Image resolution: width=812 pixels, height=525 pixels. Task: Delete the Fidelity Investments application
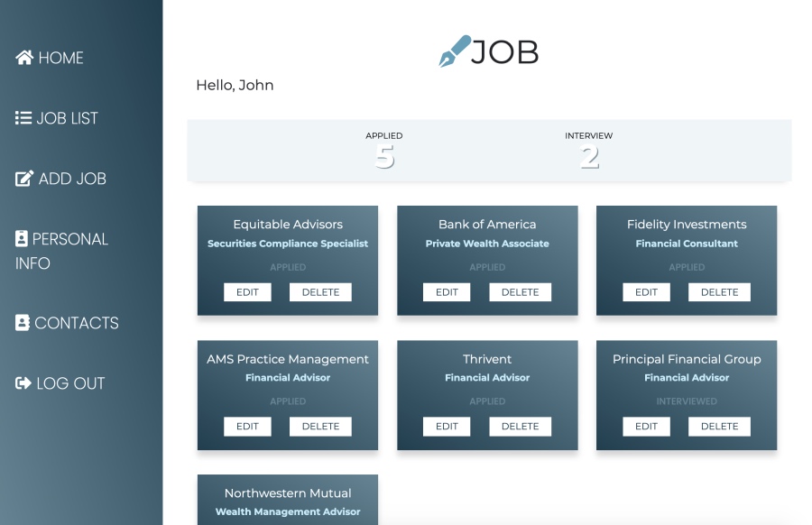[719, 291]
